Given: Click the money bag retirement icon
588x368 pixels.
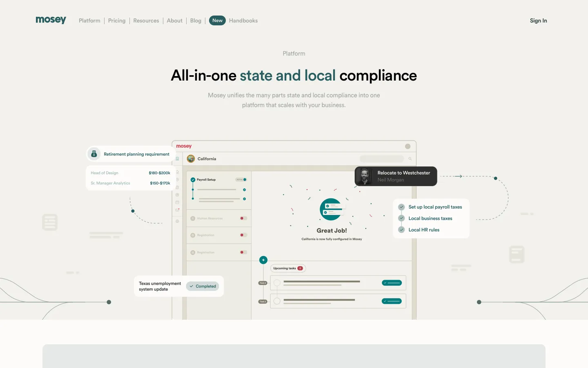Looking at the screenshot, I should [94, 154].
